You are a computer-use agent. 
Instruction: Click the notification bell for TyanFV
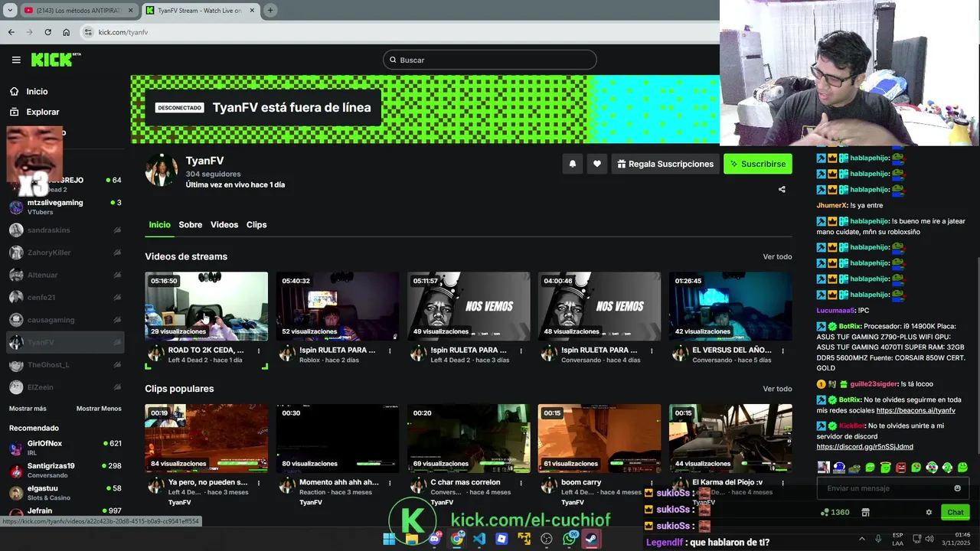click(572, 164)
